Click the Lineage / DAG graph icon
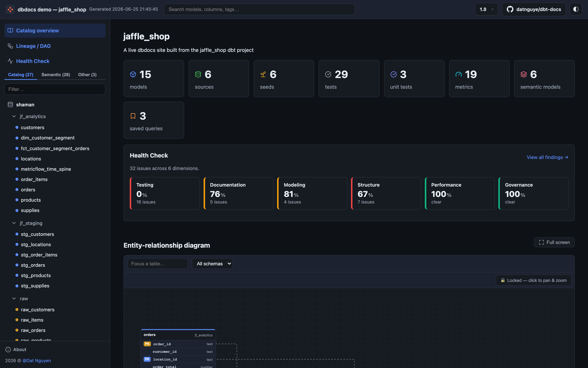The height and width of the screenshot is (368, 588). [x=10, y=46]
